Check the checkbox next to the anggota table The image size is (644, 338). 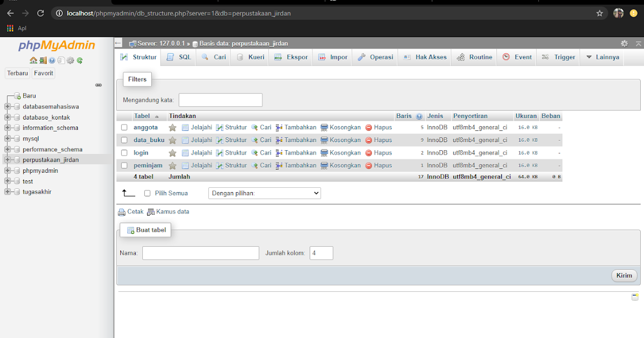[x=124, y=127]
